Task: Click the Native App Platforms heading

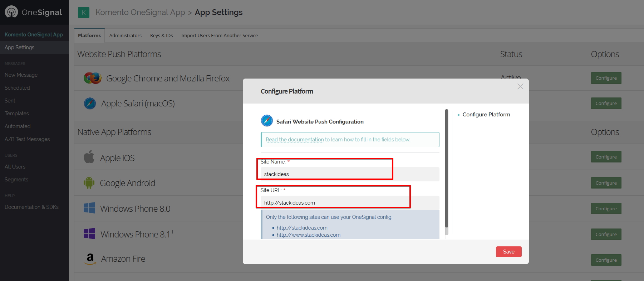Action: pyautogui.click(x=114, y=132)
